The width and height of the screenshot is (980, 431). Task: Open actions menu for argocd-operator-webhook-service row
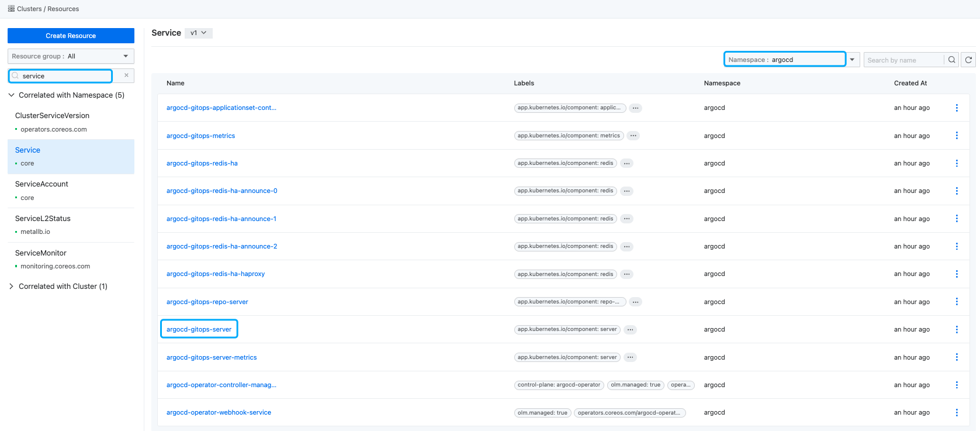(957, 412)
